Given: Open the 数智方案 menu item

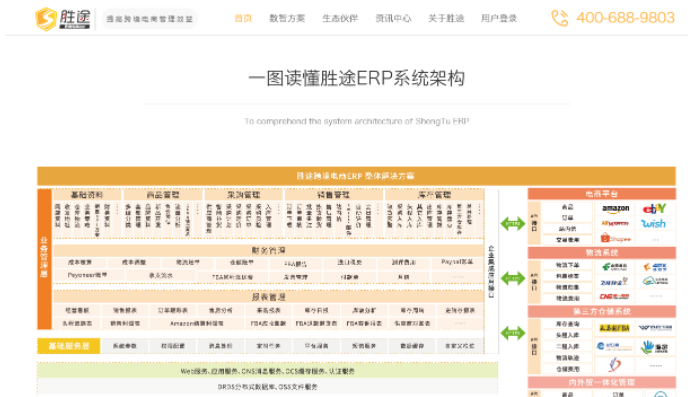Looking at the screenshot, I should coord(287,18).
